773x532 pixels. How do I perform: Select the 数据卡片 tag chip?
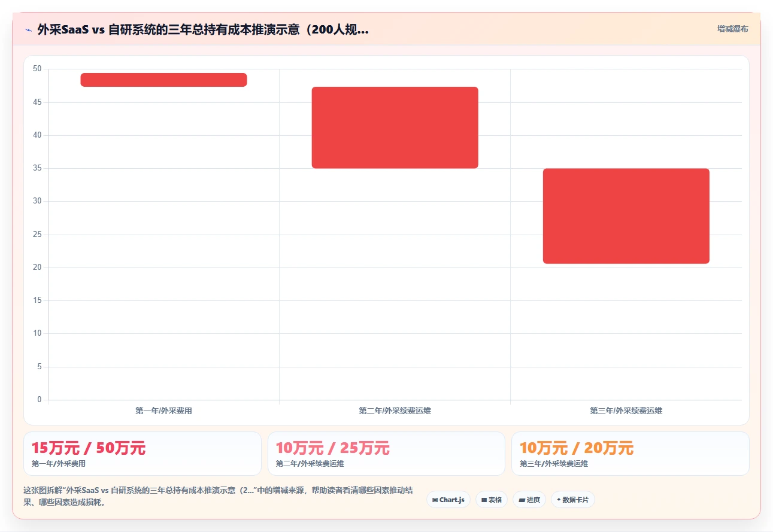tap(573, 500)
